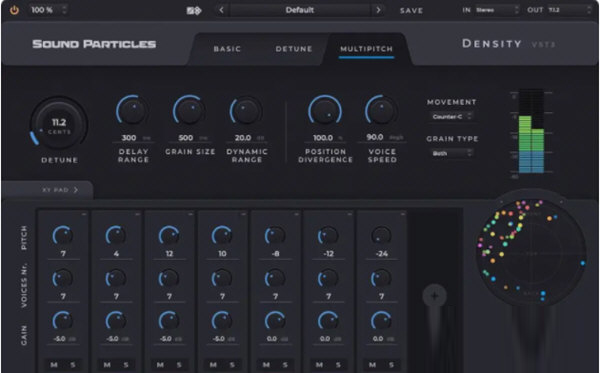Click the Dynamic Range knob
The width and height of the screenshot is (600, 373).
pos(246,111)
